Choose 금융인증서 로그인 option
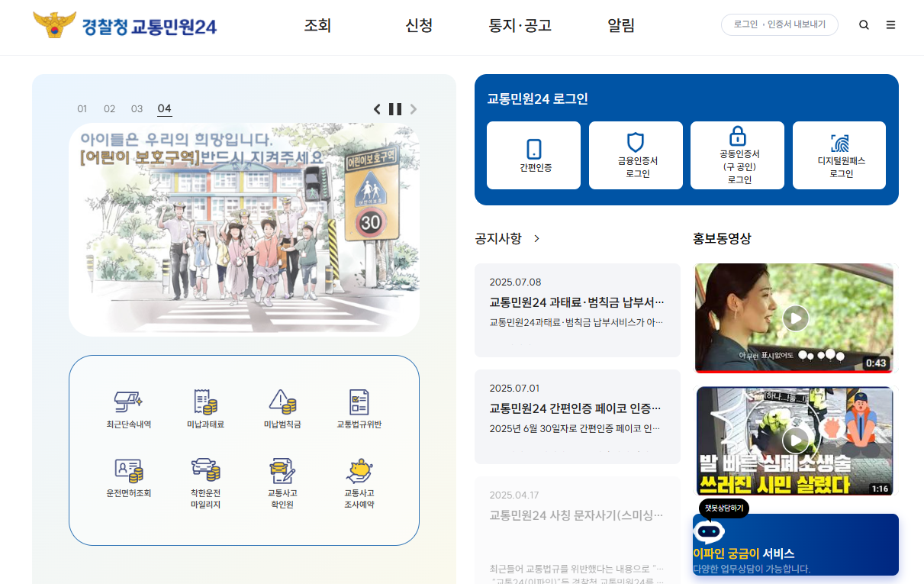 [x=636, y=155]
